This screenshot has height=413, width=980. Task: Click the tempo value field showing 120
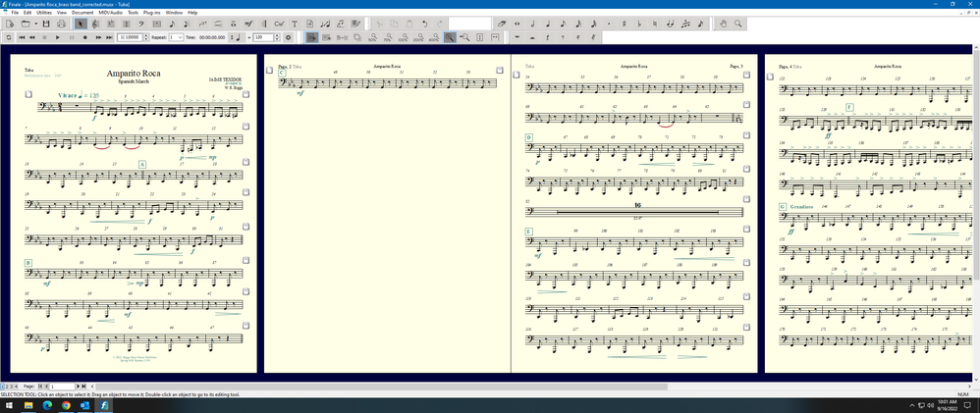265,37
